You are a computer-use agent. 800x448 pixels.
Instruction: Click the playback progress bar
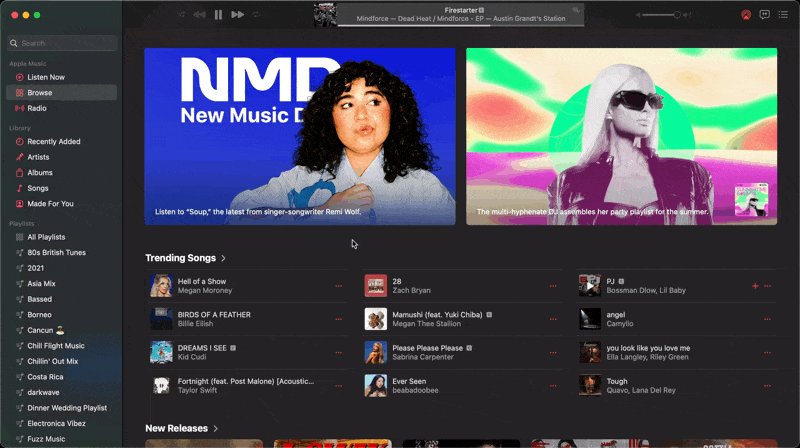point(461,24)
